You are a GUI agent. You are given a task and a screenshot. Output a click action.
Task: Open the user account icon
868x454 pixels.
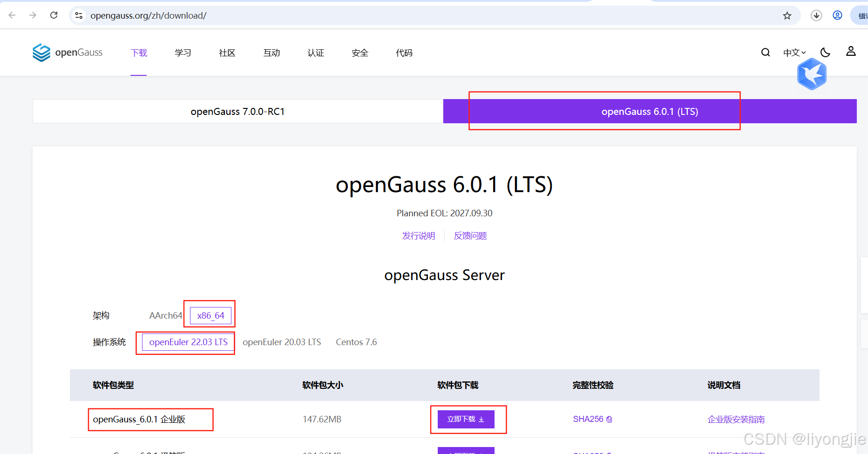point(851,51)
